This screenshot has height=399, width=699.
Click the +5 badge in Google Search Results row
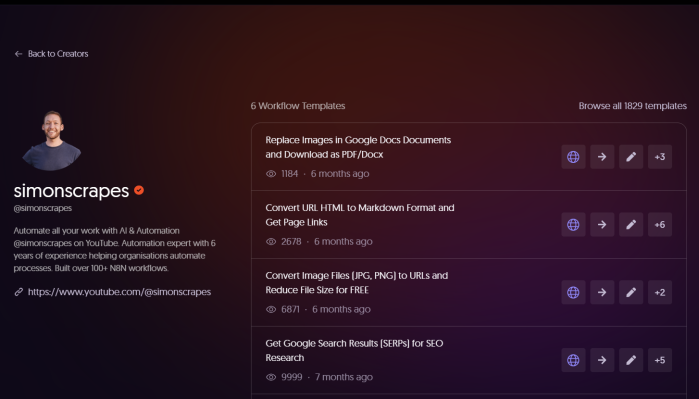[660, 360]
